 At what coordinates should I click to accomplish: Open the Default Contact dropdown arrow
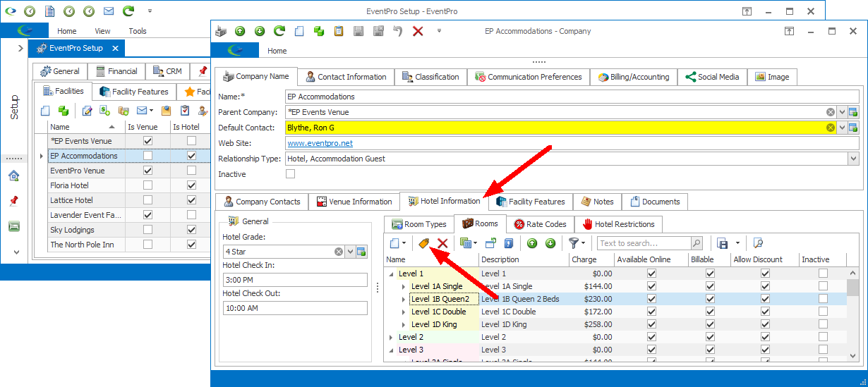tap(842, 128)
